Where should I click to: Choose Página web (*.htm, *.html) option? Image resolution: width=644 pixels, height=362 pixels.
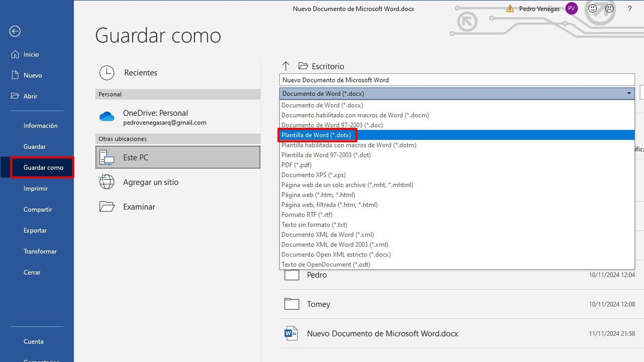(x=457, y=195)
